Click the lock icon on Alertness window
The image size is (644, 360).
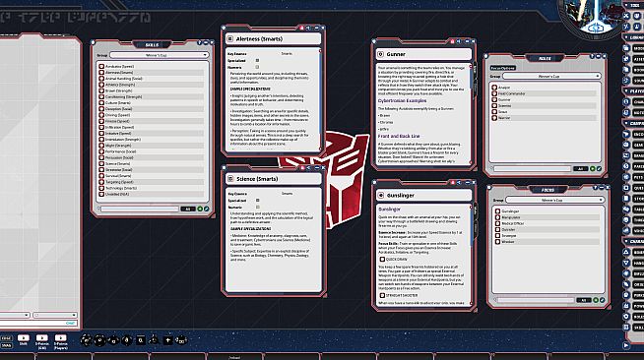click(302, 28)
